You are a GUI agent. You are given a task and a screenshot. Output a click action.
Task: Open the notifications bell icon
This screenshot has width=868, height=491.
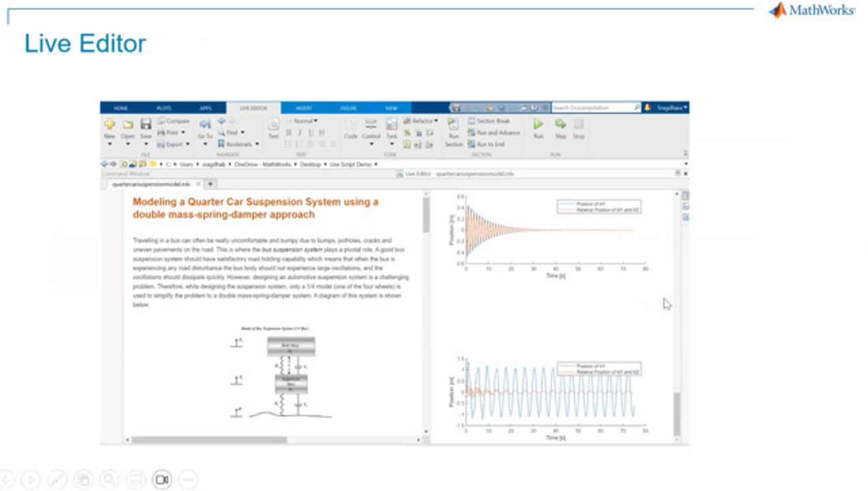pos(648,108)
